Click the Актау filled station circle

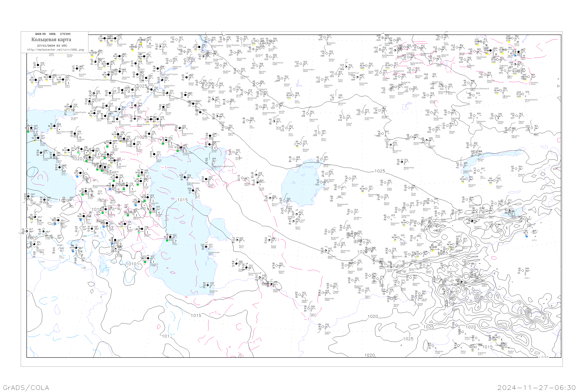pos(193,191)
